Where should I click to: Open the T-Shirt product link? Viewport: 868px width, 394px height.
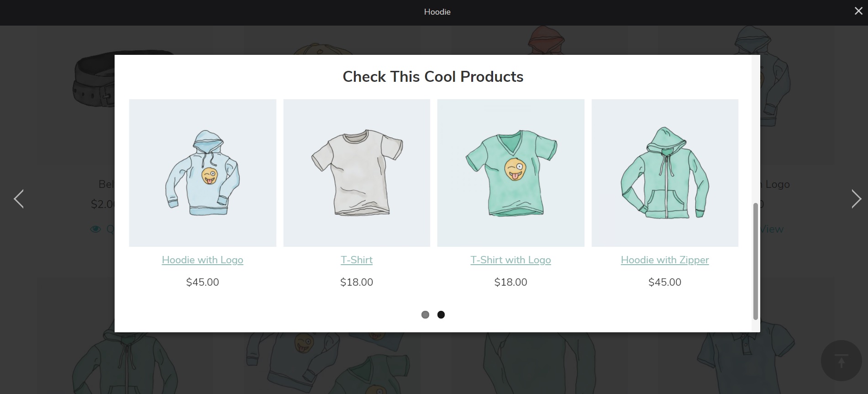pyautogui.click(x=357, y=260)
